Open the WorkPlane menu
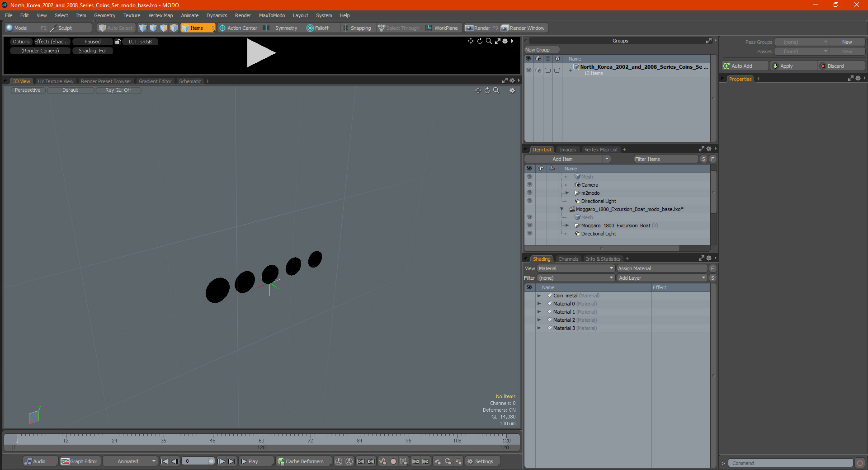Screen dimensions: 868x470 (x=442, y=28)
